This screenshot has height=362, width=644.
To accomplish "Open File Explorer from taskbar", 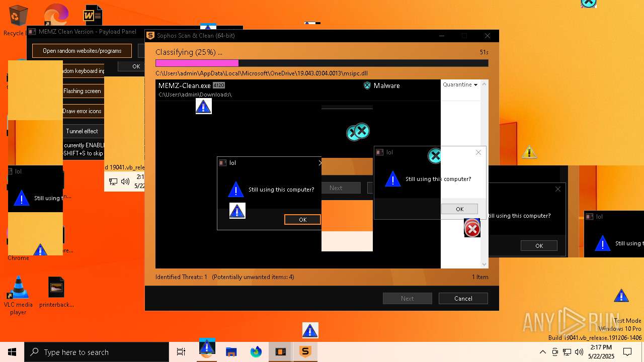I will [231, 352].
